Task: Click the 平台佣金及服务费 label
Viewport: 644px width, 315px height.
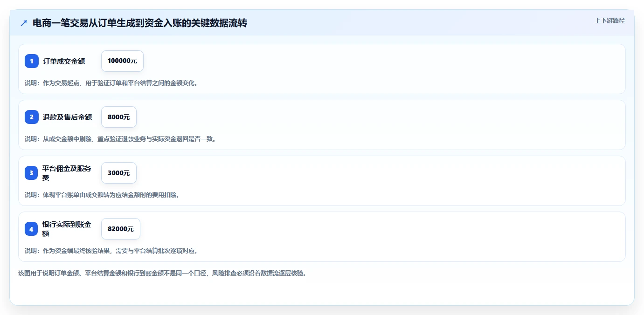Action: click(x=67, y=173)
